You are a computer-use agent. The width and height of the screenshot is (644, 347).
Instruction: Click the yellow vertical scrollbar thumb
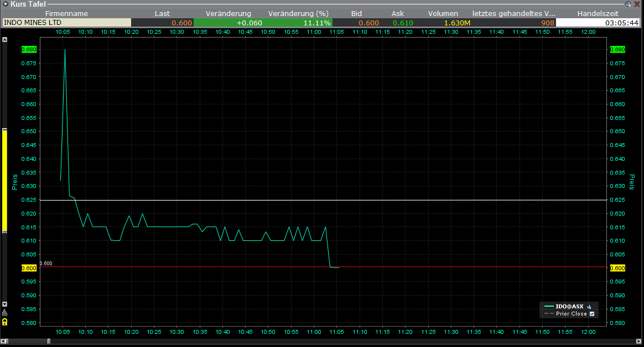click(x=4, y=181)
